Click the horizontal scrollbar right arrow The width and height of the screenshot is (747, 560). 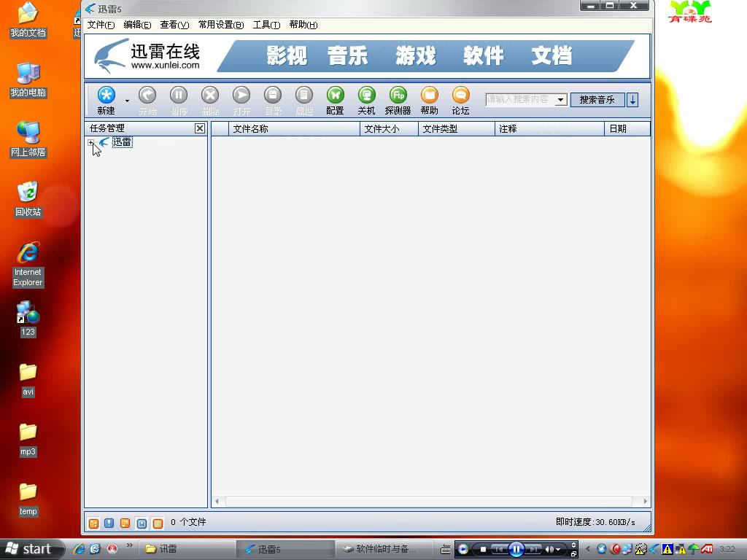[x=645, y=502]
